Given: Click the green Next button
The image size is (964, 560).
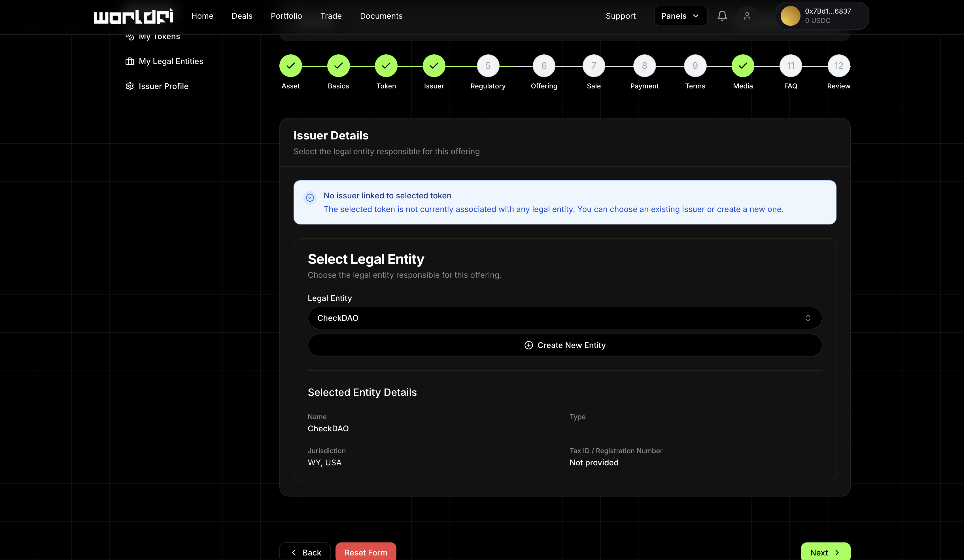Looking at the screenshot, I should (825, 552).
